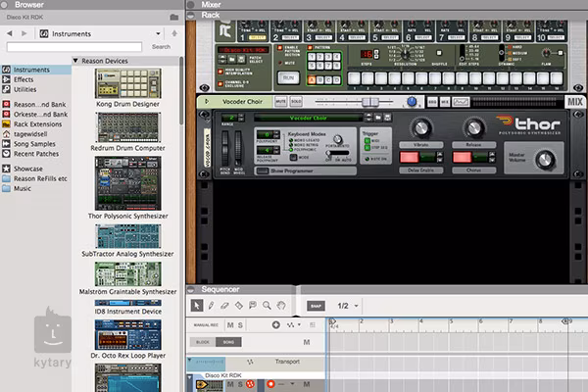Open the Music folder in Browser sidebar
Image resolution: width=588 pixels, height=392 pixels.
point(23,189)
